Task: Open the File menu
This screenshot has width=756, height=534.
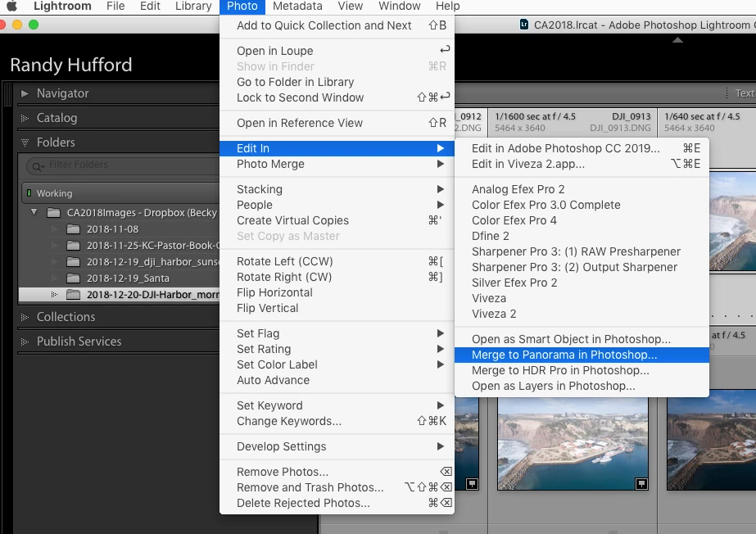Action: pos(115,7)
